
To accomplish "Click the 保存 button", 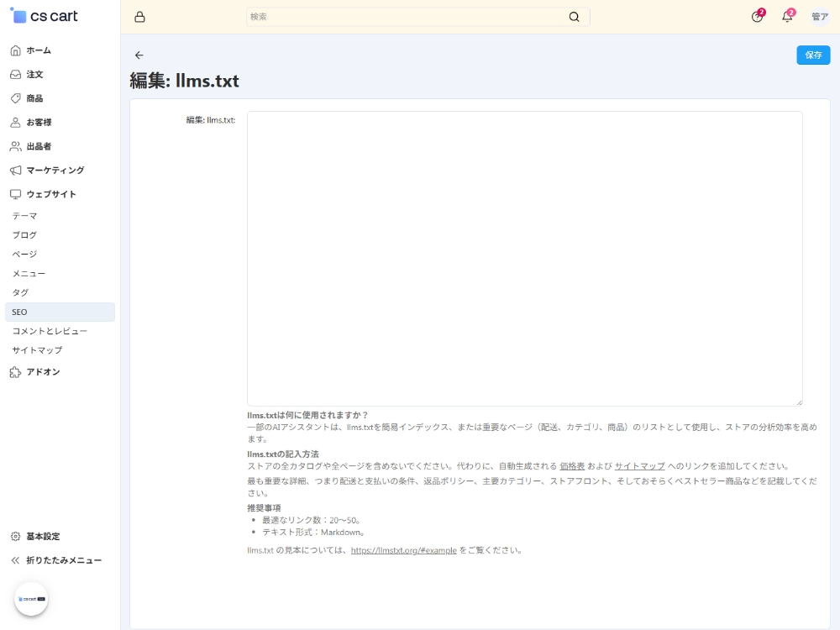I will click(813, 55).
